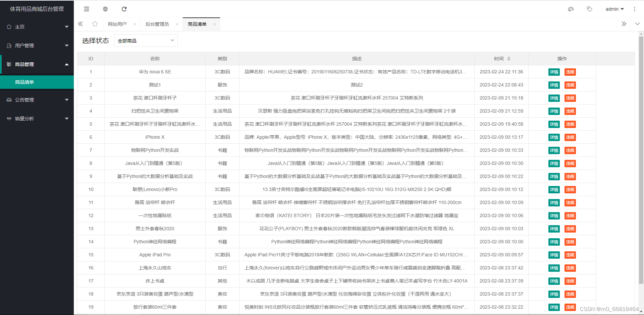Switch to the 商品清单 tab
Viewport: 644px width, 315px height.
point(197,24)
